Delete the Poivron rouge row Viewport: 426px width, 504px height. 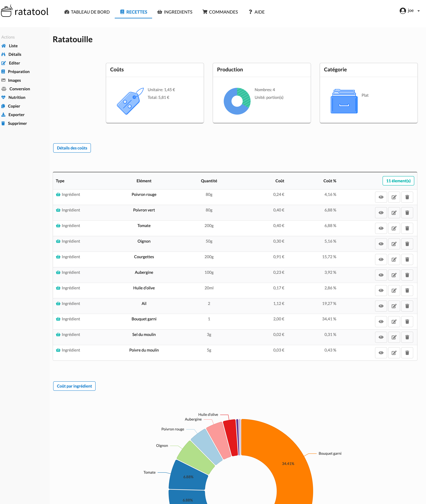407,197
